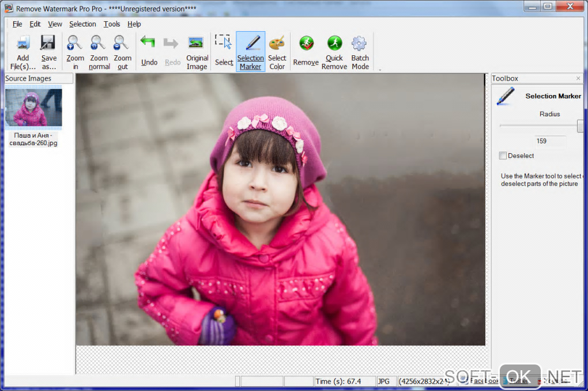
Task: Open Batch Mode gear icon
Action: point(359,43)
